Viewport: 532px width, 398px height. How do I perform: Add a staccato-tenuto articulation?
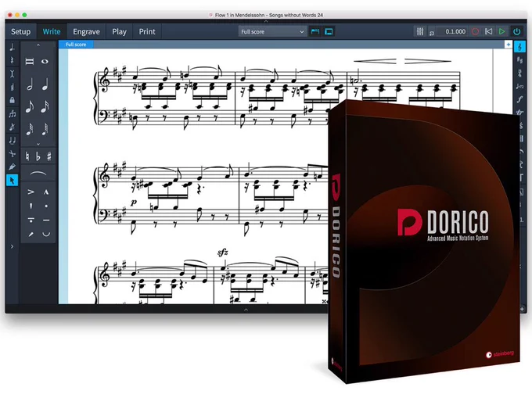tap(31, 220)
